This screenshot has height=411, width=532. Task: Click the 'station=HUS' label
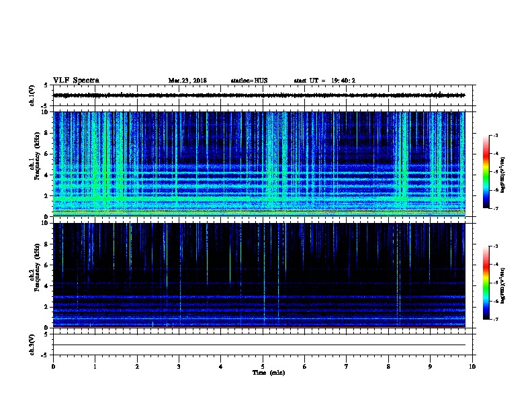coord(249,81)
